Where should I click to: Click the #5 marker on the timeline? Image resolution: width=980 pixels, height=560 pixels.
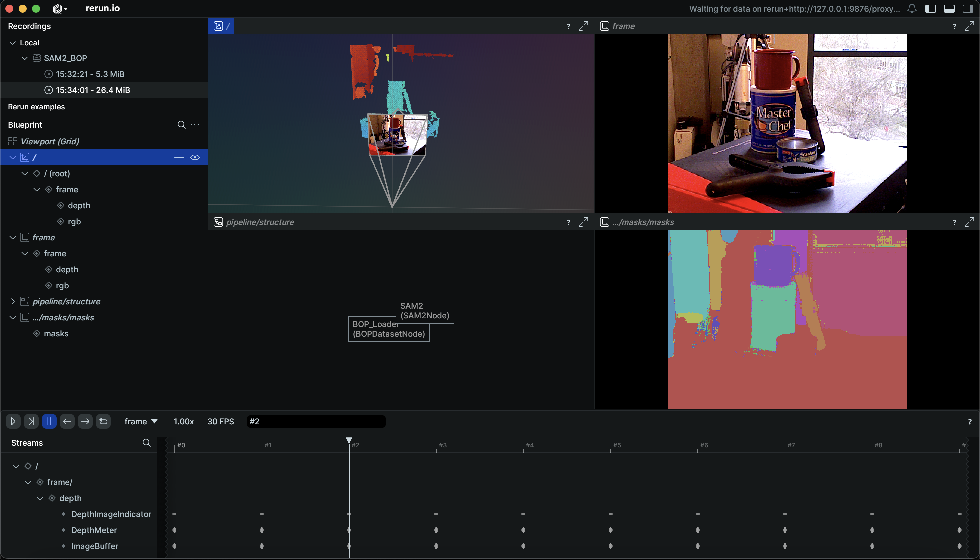617,445
